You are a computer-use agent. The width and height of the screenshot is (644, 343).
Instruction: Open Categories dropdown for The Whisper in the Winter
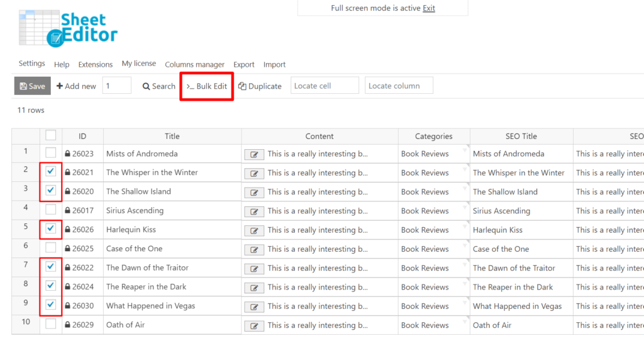pyautogui.click(x=465, y=169)
